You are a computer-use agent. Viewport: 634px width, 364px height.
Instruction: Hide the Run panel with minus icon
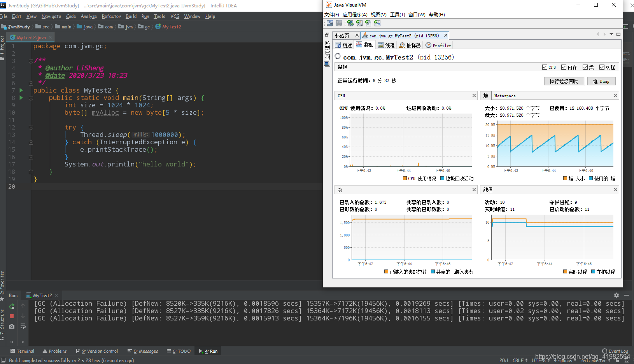point(626,295)
